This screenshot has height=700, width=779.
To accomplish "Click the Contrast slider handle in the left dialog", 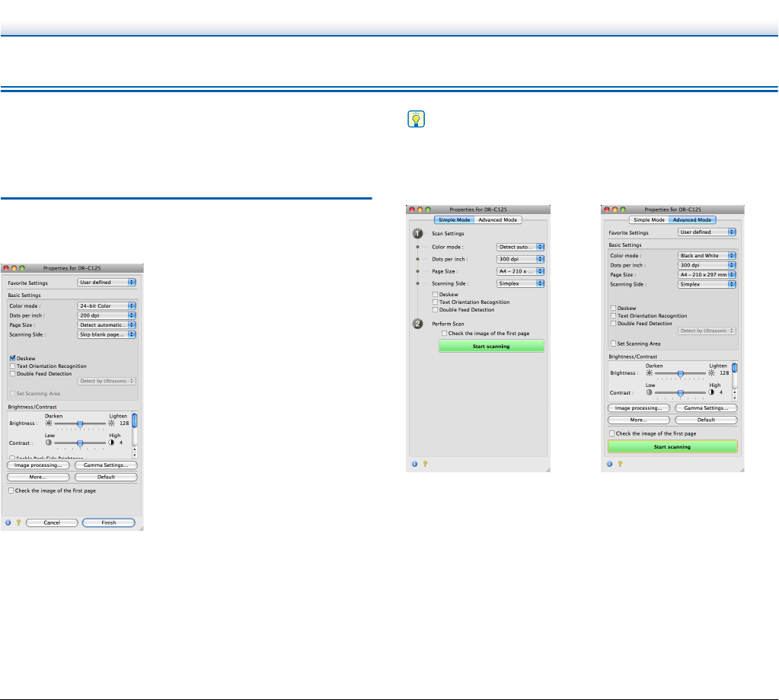I will [x=80, y=443].
